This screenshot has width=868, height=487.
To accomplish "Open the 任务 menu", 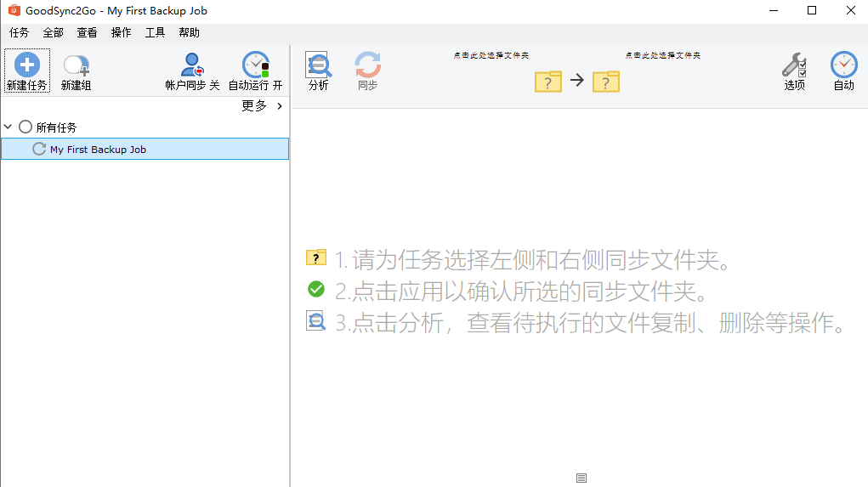I will [x=19, y=32].
